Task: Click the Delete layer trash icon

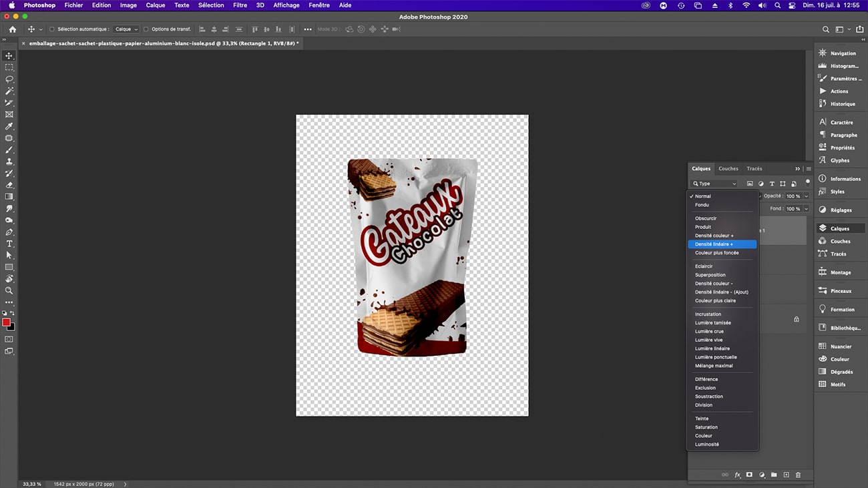Action: click(798, 475)
